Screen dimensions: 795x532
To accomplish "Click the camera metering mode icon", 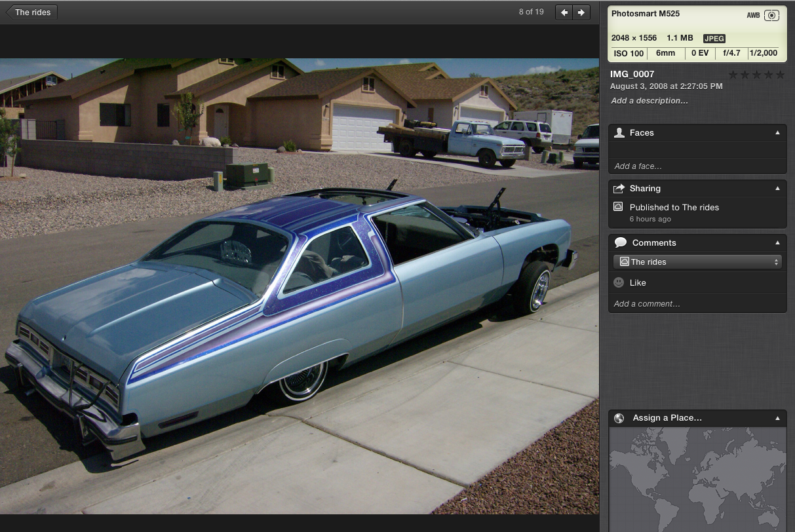I will [771, 15].
